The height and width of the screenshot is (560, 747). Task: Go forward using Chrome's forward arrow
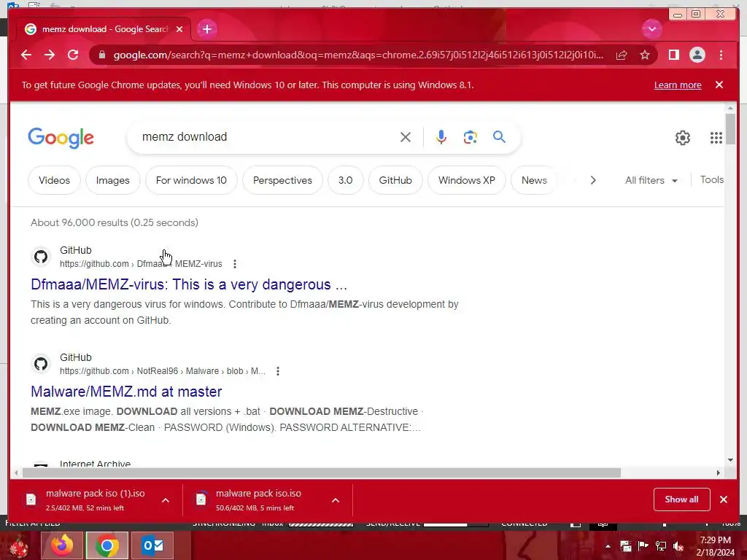(50, 55)
